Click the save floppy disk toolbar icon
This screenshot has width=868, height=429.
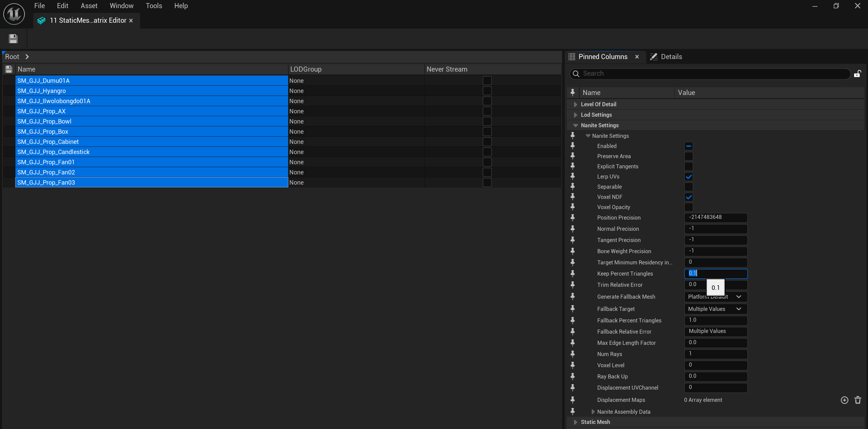13,39
